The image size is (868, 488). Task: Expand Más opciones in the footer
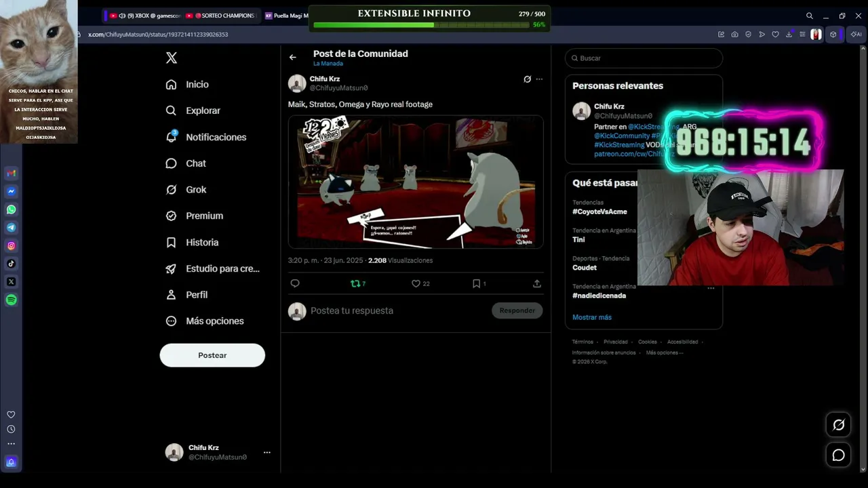pyautogui.click(x=664, y=352)
